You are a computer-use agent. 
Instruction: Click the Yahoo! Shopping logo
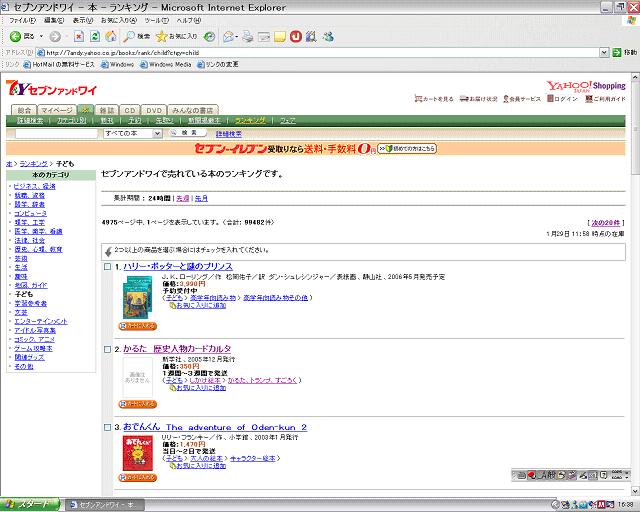(586, 86)
